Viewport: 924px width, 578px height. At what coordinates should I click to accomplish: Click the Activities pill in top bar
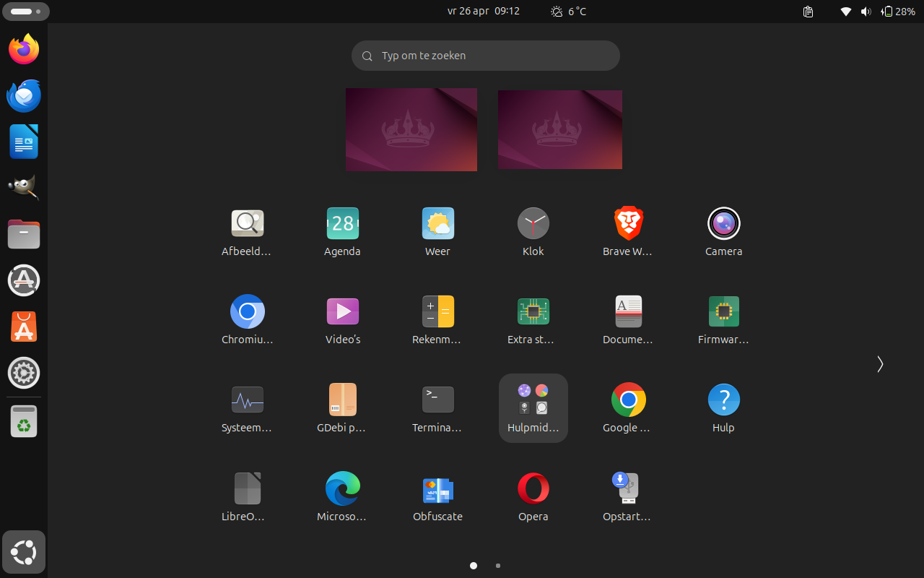25,12
